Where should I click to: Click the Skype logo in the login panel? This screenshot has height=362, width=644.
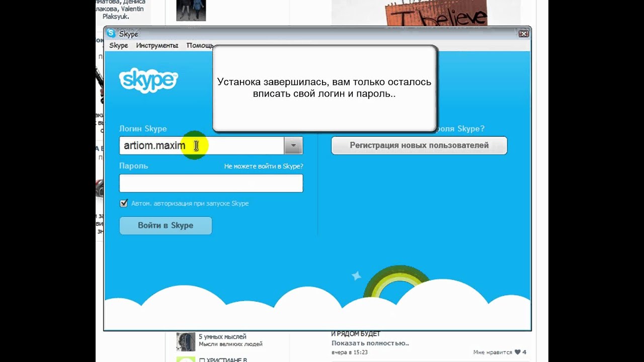[148, 80]
